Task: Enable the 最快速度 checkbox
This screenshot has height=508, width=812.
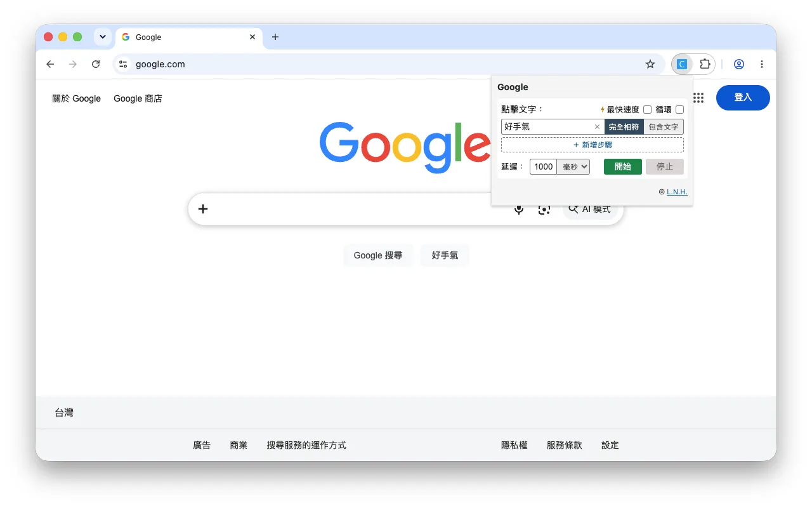Action: pos(648,109)
